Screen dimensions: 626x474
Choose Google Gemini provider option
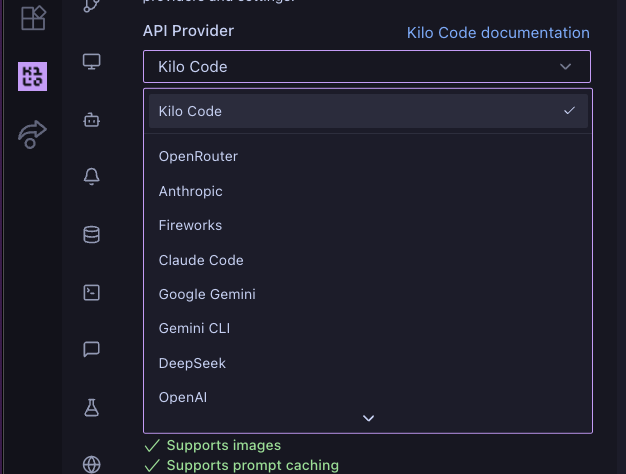coord(207,294)
